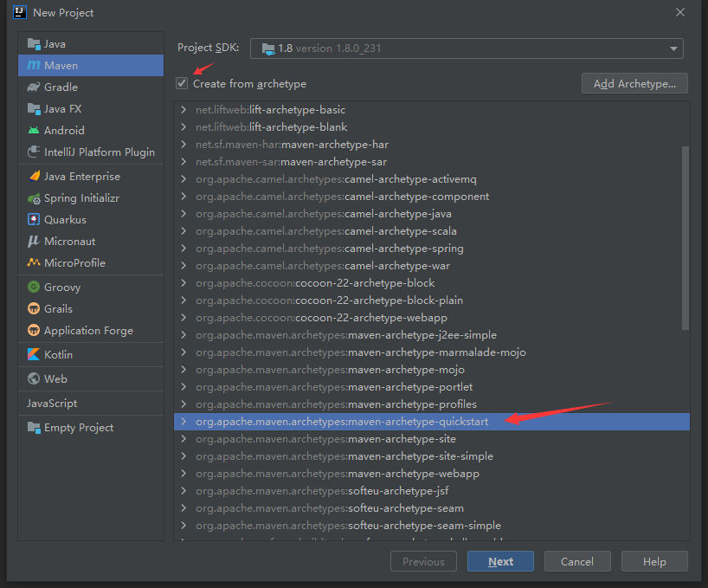Select maven-archetype-profiles archetype
The height and width of the screenshot is (588, 708).
pos(432,404)
